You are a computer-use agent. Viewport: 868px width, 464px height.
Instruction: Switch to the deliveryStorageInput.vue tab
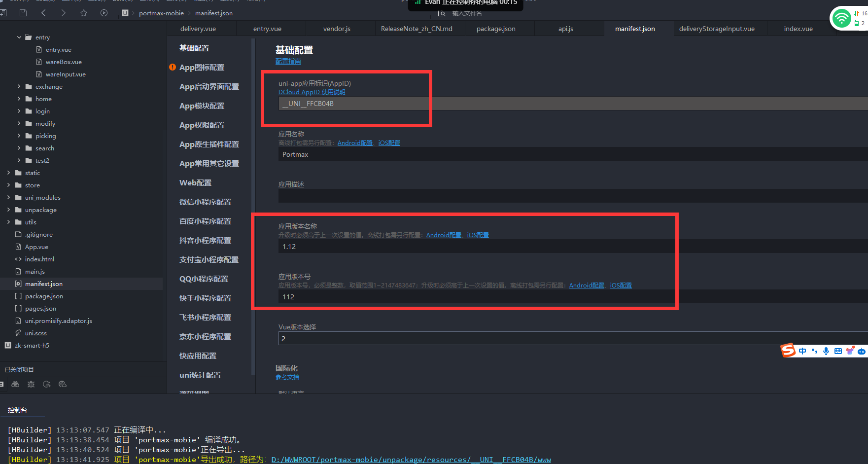(x=717, y=29)
